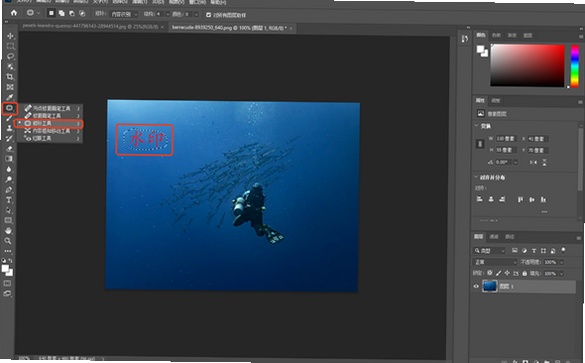The height and width of the screenshot is (363, 585).
Task: Toggle the lock all layer button
Action: (x=525, y=273)
